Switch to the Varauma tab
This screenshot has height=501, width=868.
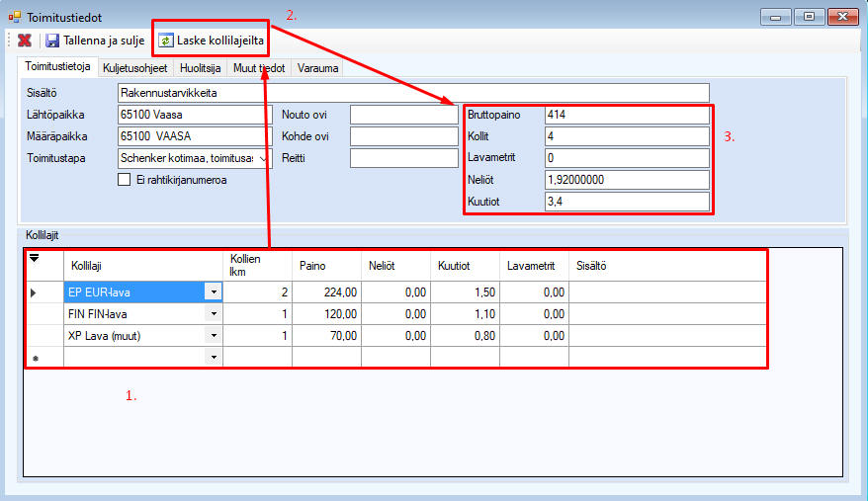[318, 68]
